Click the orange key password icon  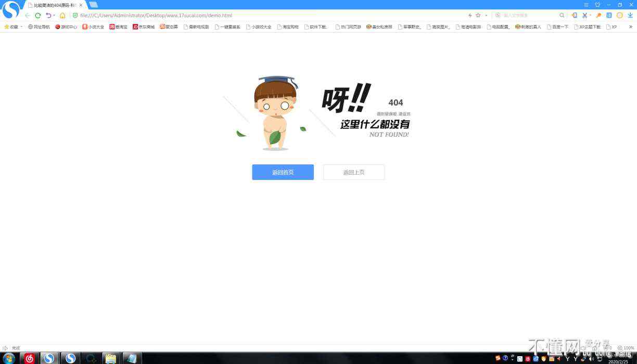(598, 16)
